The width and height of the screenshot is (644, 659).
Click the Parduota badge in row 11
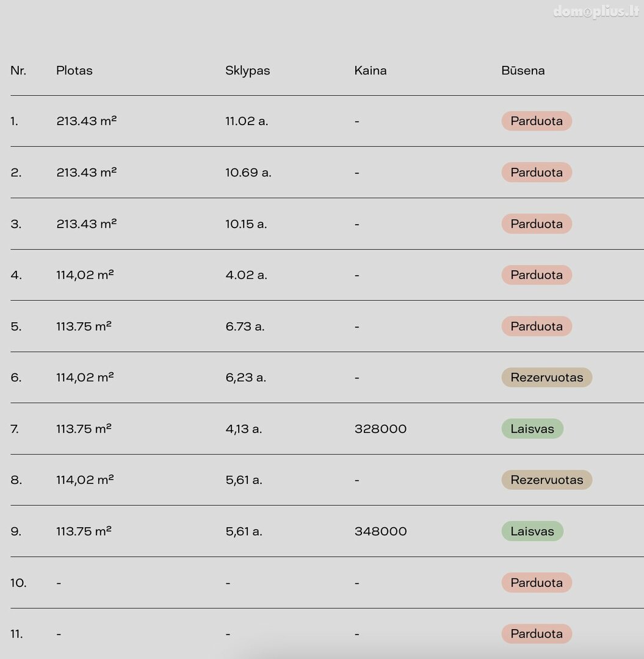[537, 634]
